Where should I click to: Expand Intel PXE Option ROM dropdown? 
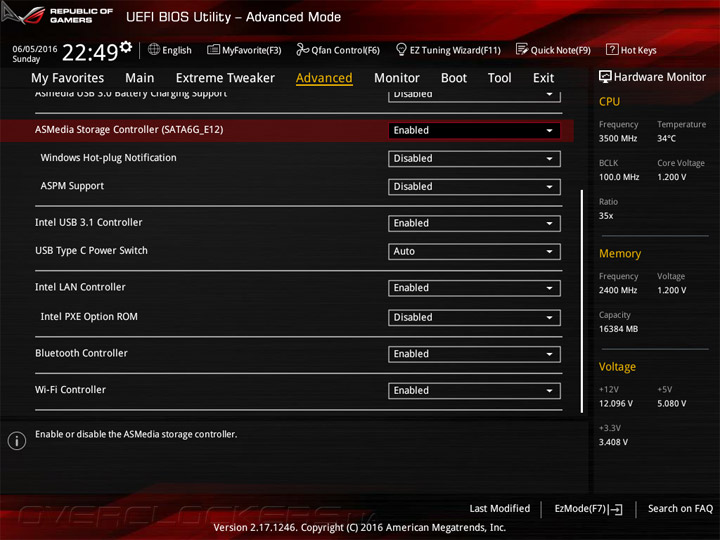click(x=474, y=318)
